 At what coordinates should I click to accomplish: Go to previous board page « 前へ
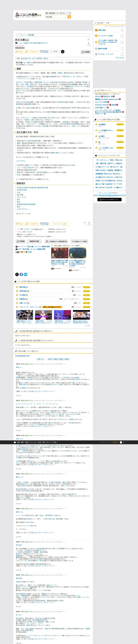pyautogui.click(x=39, y=359)
